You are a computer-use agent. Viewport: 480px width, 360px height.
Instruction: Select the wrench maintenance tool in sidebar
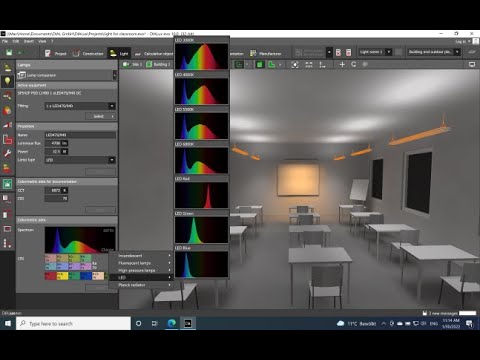(x=7, y=153)
